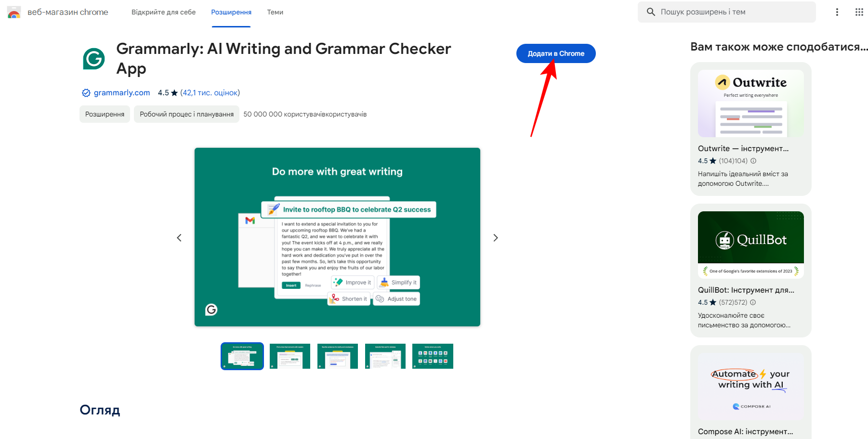Select the Розширення tab in header
This screenshot has width=868, height=439.
pyautogui.click(x=231, y=12)
